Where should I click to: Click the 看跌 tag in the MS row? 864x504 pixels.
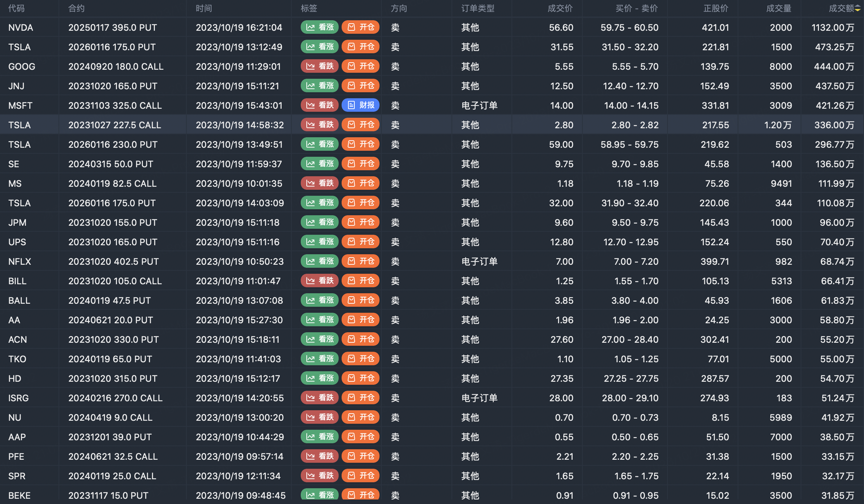[319, 183]
